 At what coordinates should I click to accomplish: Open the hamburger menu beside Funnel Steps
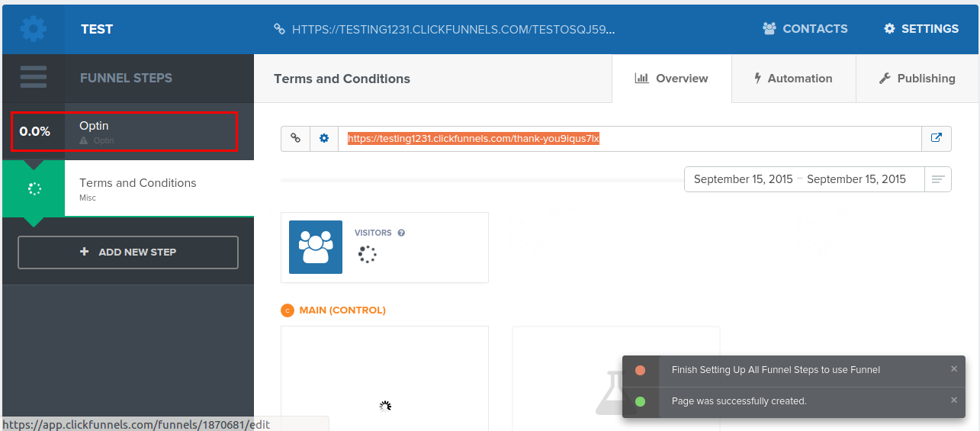tap(33, 77)
